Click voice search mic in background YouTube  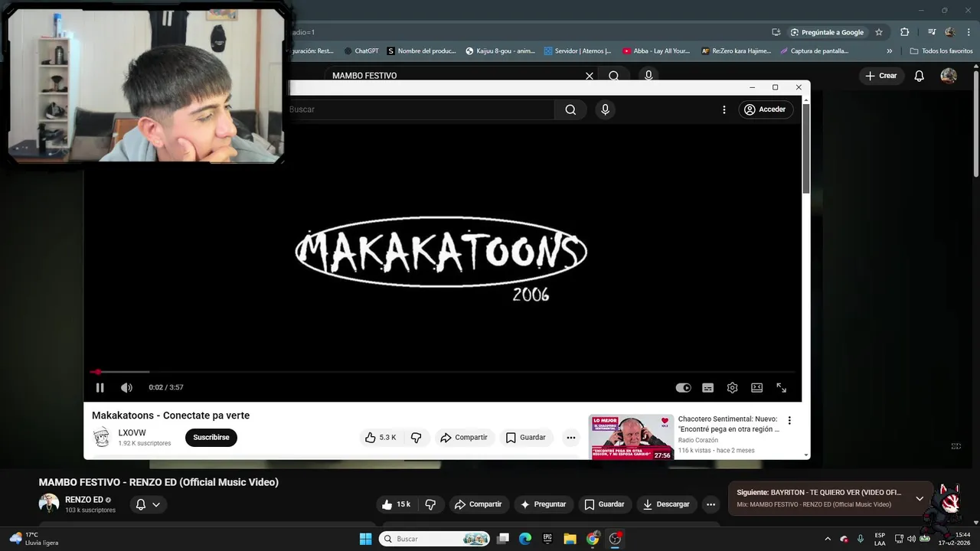click(648, 76)
